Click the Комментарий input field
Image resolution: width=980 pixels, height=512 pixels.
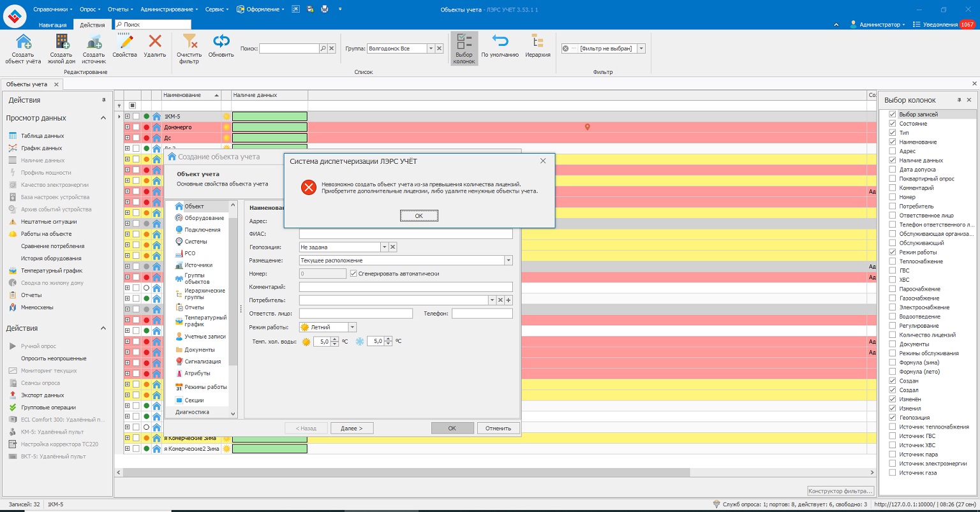click(x=406, y=287)
